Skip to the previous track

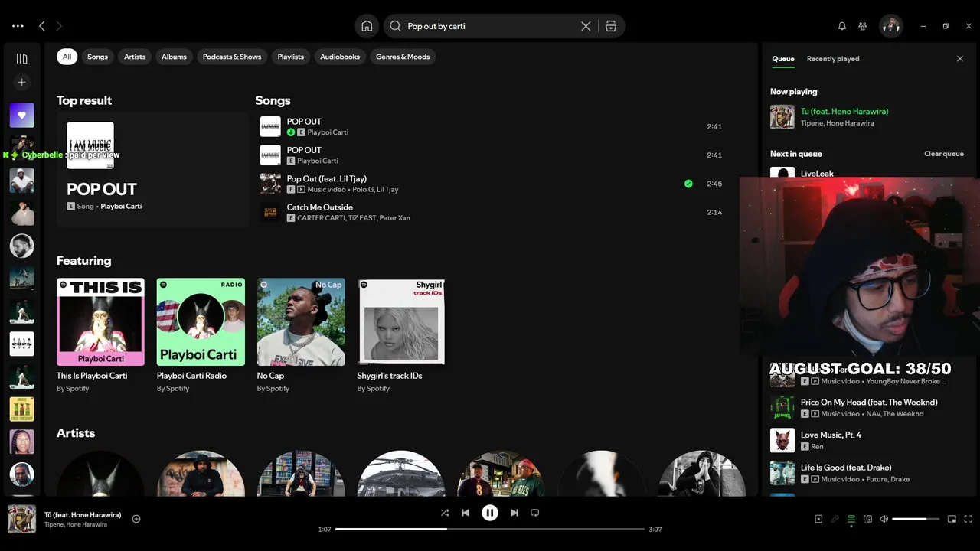click(x=465, y=513)
